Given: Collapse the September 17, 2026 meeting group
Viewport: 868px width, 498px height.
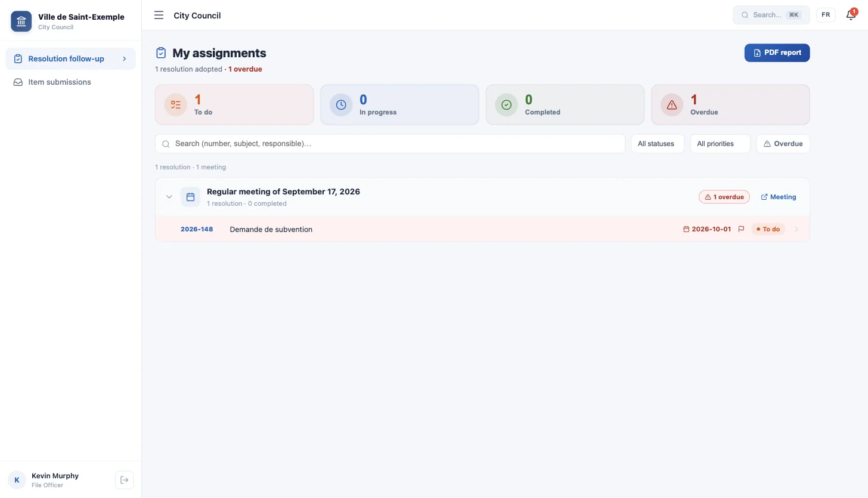Looking at the screenshot, I should point(169,197).
